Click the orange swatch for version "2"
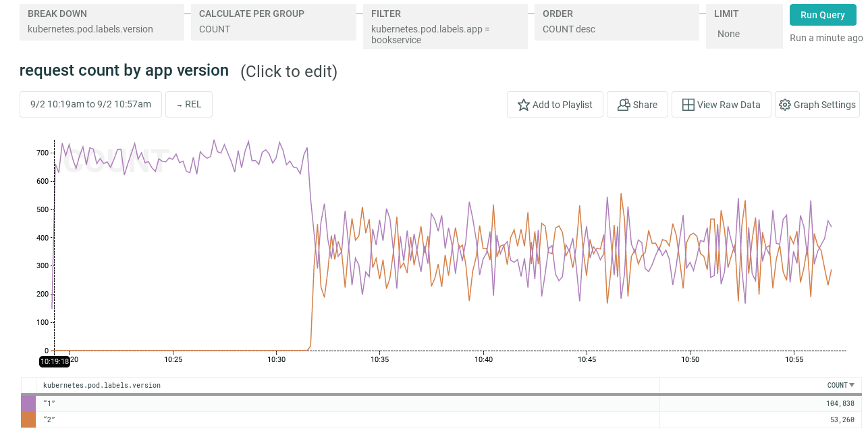The height and width of the screenshot is (433, 868). 28,419
